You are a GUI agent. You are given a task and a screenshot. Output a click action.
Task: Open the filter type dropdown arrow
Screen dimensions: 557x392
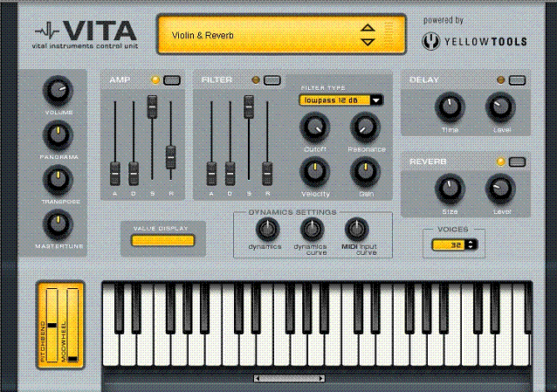376,100
